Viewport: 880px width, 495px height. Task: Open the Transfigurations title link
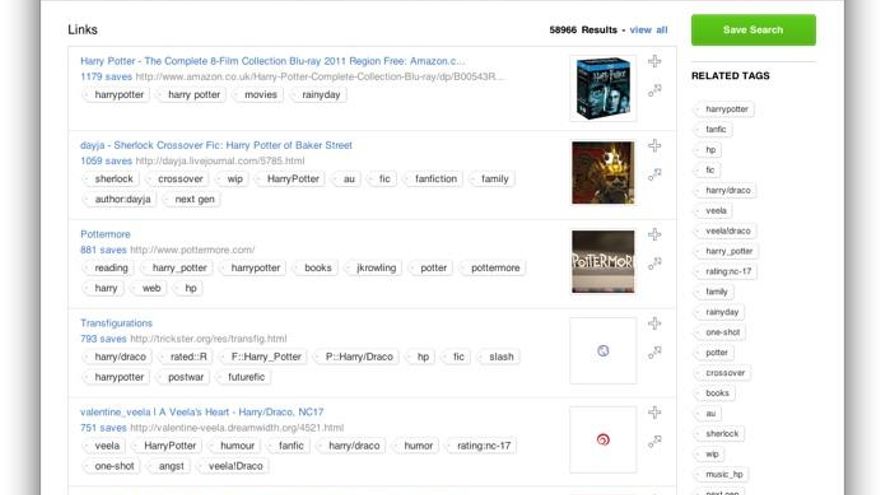click(116, 323)
